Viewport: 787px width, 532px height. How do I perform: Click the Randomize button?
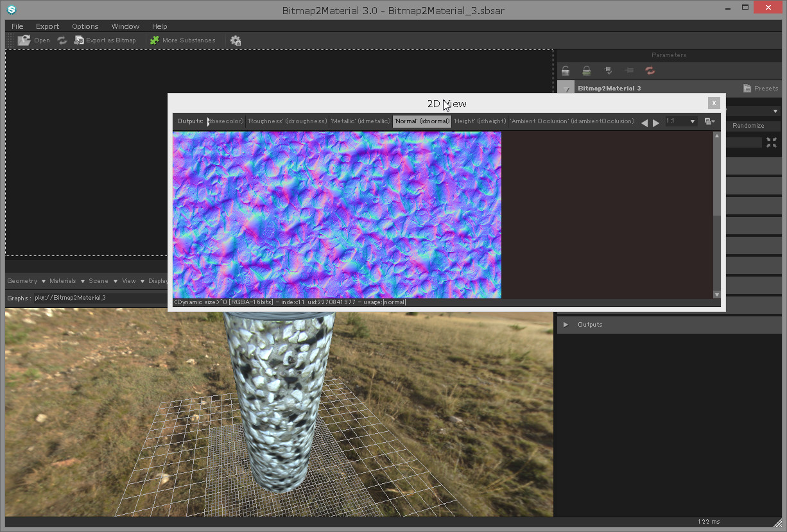tap(748, 126)
